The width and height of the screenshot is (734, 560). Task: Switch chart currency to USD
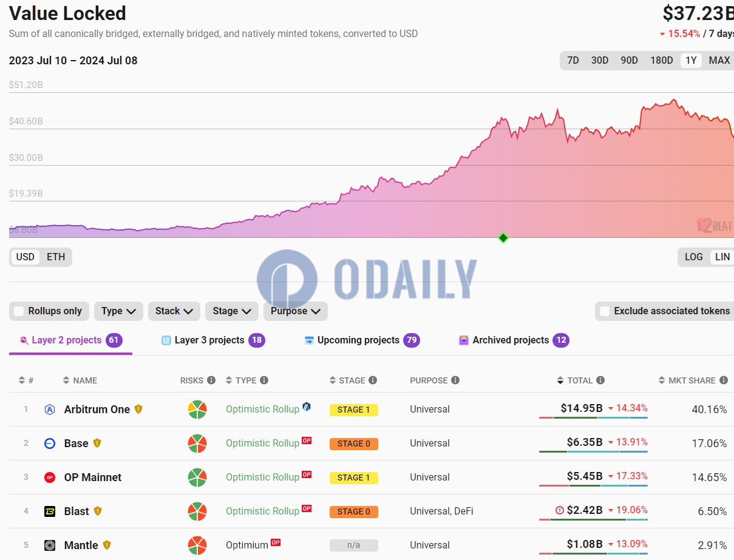(x=25, y=257)
